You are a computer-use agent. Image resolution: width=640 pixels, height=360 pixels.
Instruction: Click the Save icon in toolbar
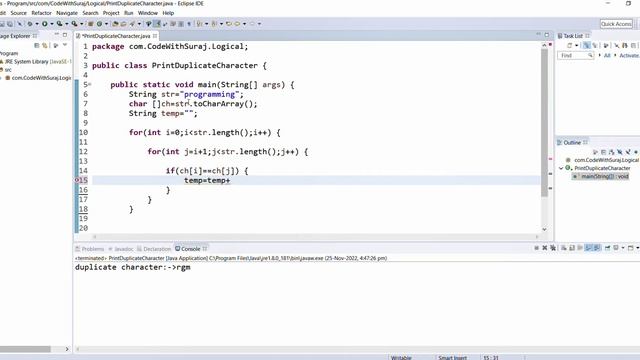pos(2,24)
